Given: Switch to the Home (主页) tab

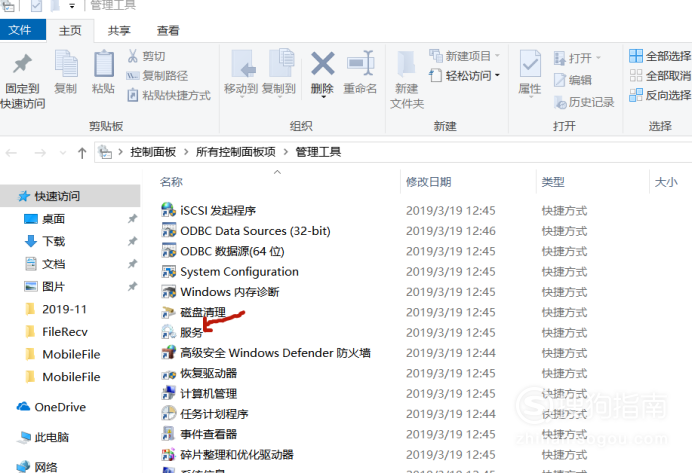Looking at the screenshot, I should 70,30.
